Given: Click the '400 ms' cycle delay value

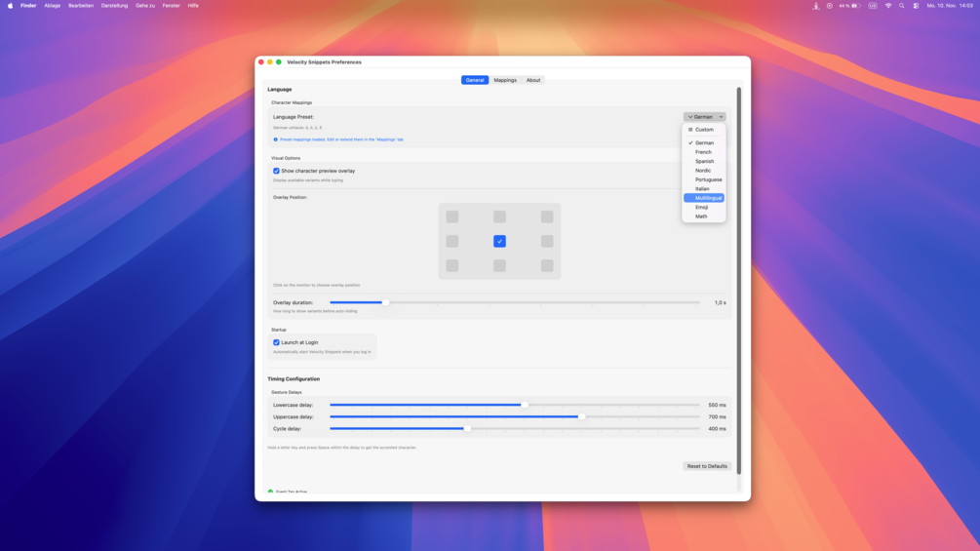Looking at the screenshot, I should (717, 428).
